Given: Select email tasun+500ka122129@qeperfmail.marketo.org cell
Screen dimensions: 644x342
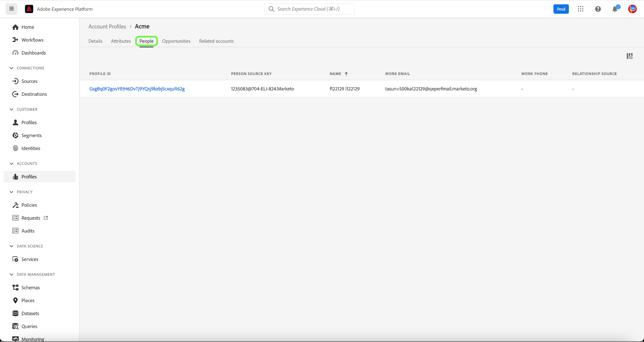Looking at the screenshot, I should coord(431,89).
